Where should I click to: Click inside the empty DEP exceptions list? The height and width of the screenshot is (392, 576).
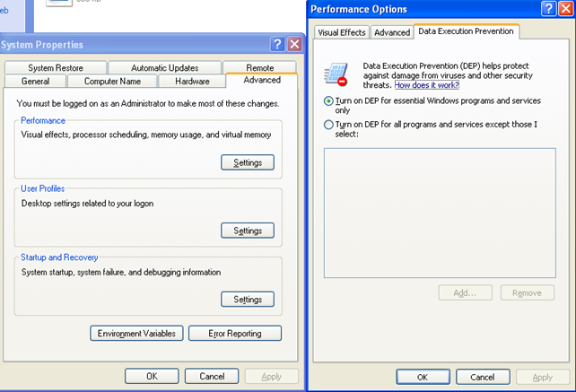tap(439, 212)
